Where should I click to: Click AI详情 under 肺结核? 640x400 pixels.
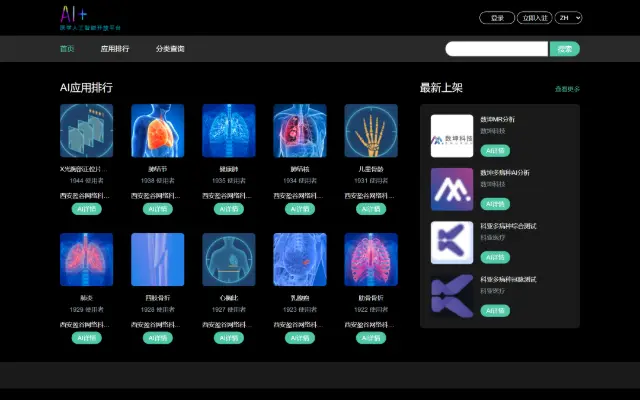coord(300,209)
